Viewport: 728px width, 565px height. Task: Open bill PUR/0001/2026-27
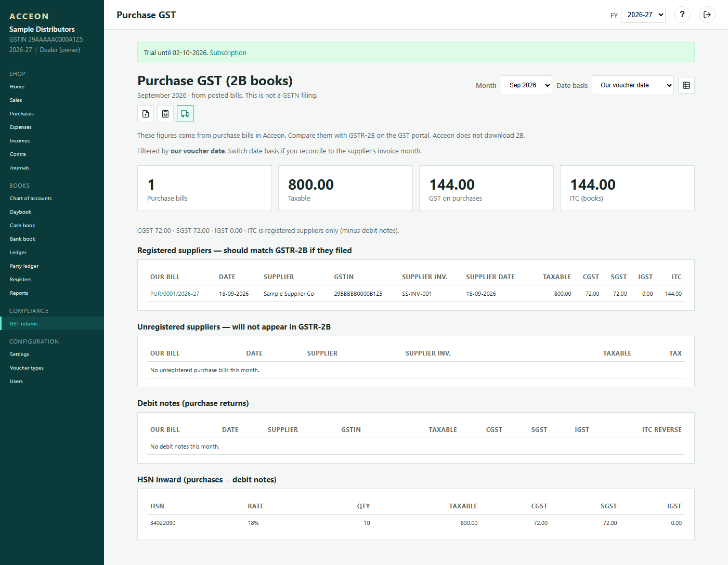tap(175, 294)
